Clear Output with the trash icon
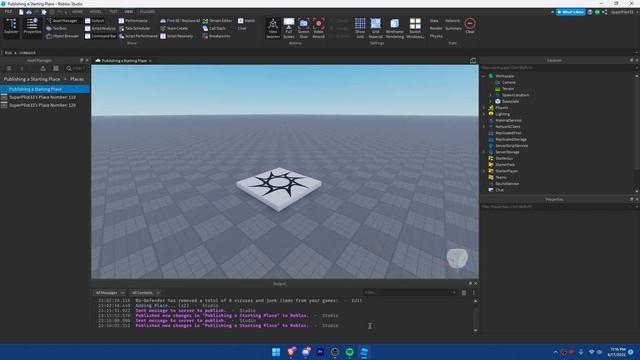Viewport: 640px width, 360px height. tap(464, 293)
